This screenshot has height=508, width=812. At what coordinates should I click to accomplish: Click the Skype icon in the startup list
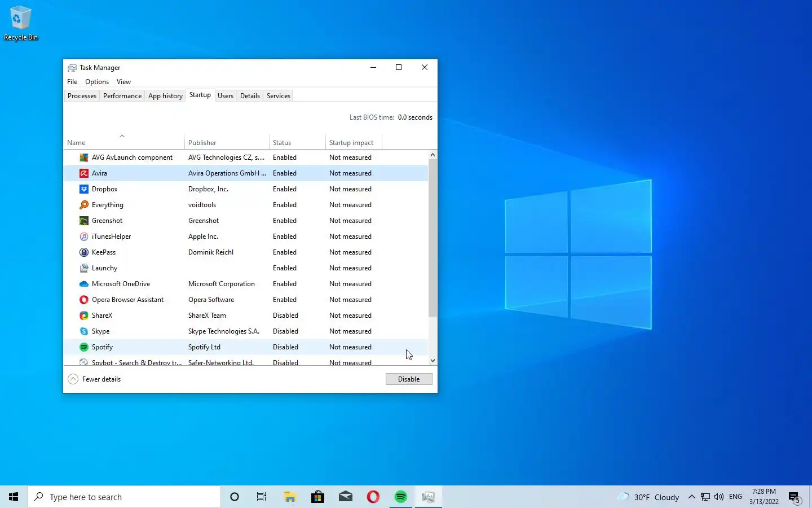click(x=84, y=331)
